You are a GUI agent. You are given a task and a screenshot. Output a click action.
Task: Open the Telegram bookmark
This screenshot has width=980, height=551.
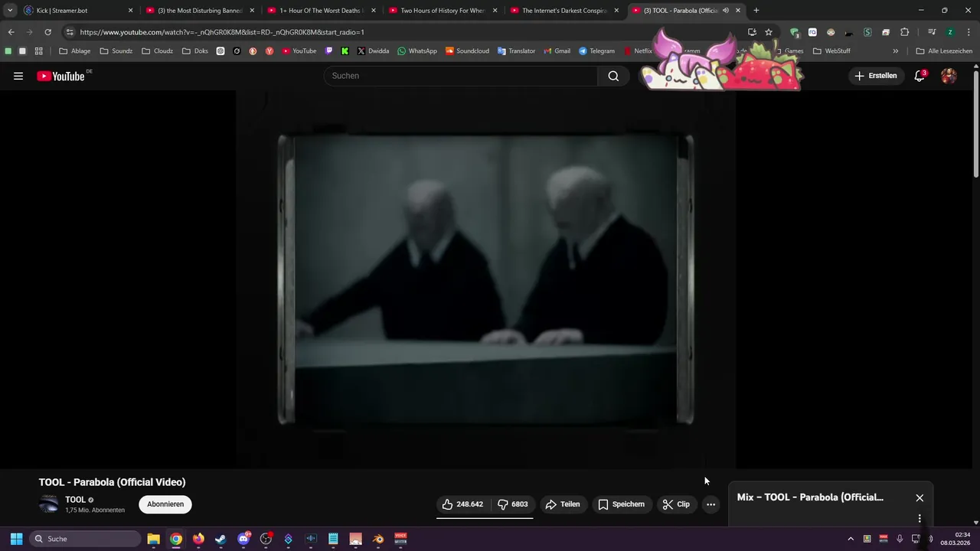point(597,51)
